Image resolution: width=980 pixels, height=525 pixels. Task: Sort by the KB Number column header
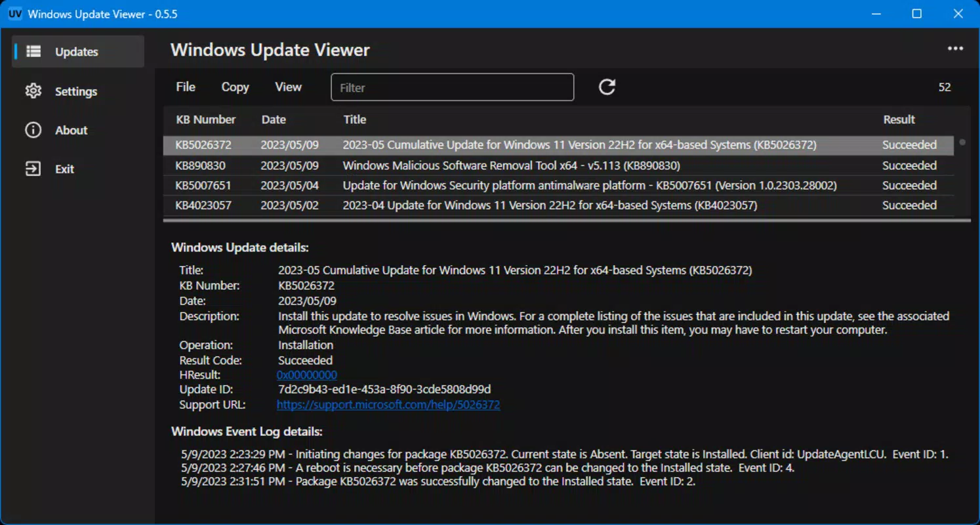pyautogui.click(x=205, y=119)
